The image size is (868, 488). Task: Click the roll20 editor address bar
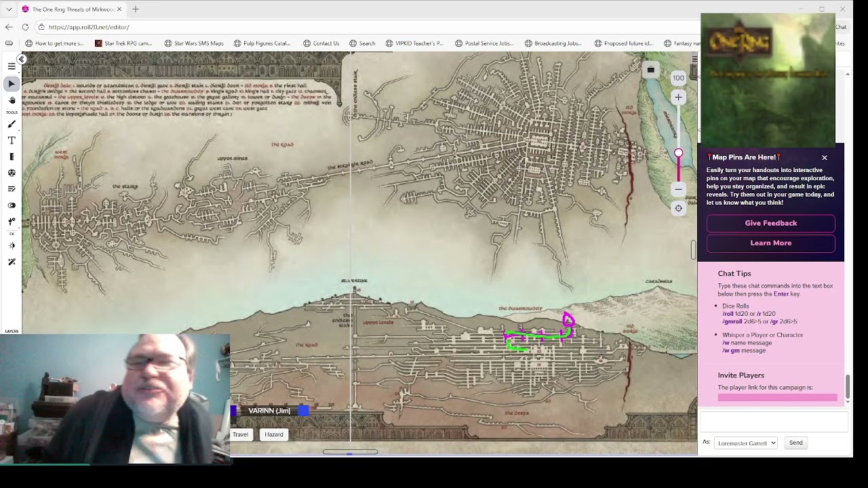(x=366, y=27)
